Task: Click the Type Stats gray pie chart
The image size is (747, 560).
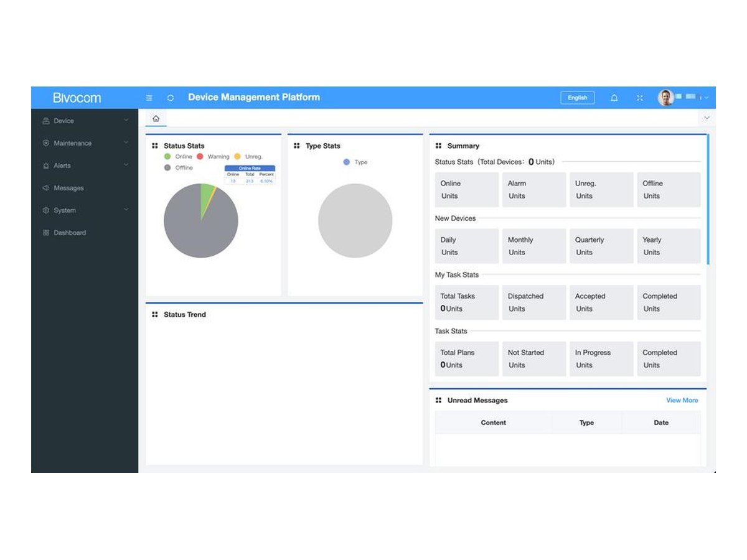Action: (x=355, y=220)
